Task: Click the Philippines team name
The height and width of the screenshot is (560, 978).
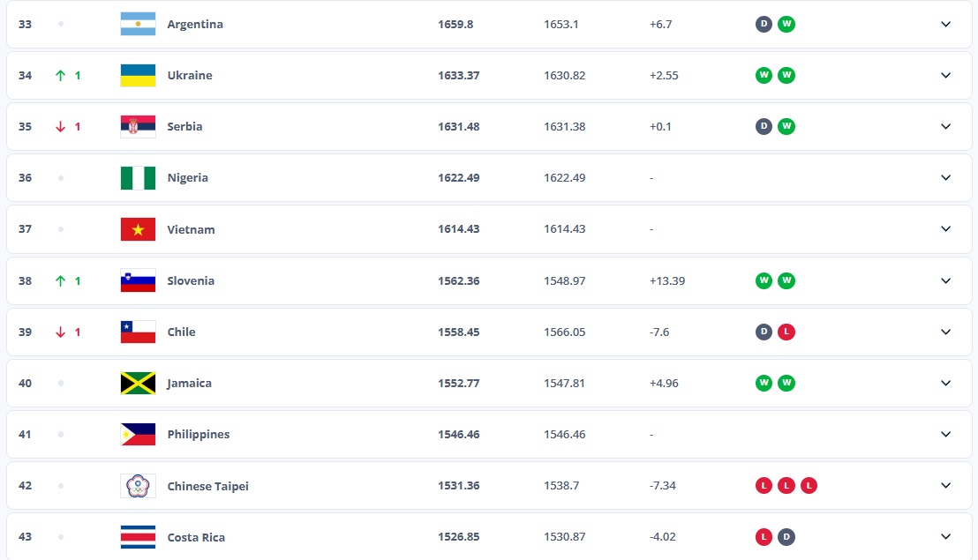Action: (198, 434)
